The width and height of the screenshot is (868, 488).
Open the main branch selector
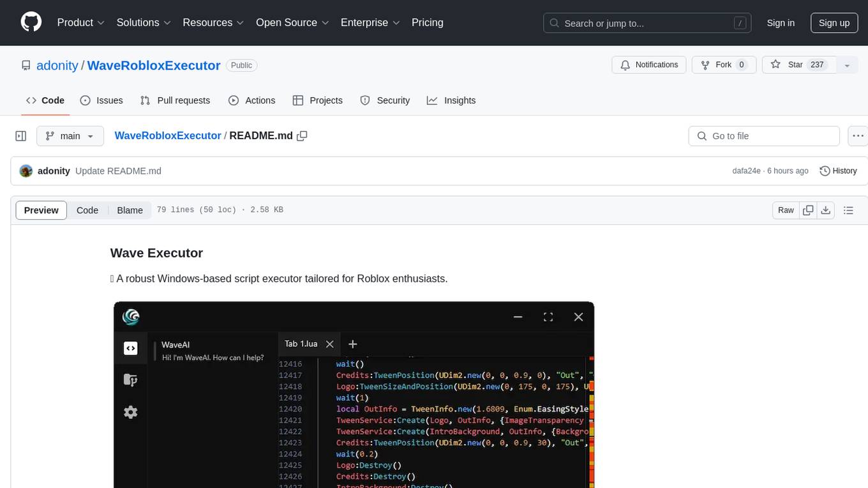(x=70, y=136)
